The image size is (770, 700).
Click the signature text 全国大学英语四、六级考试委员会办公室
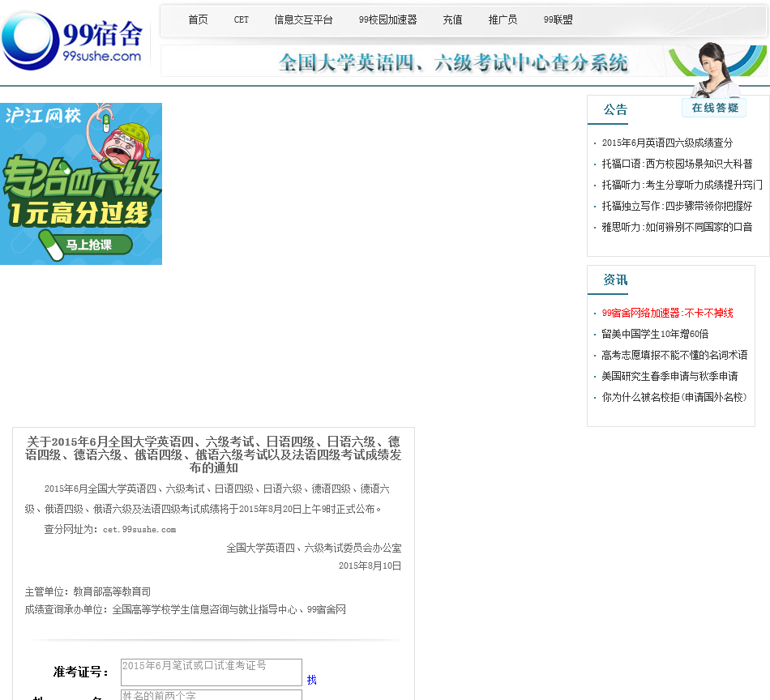click(x=314, y=548)
